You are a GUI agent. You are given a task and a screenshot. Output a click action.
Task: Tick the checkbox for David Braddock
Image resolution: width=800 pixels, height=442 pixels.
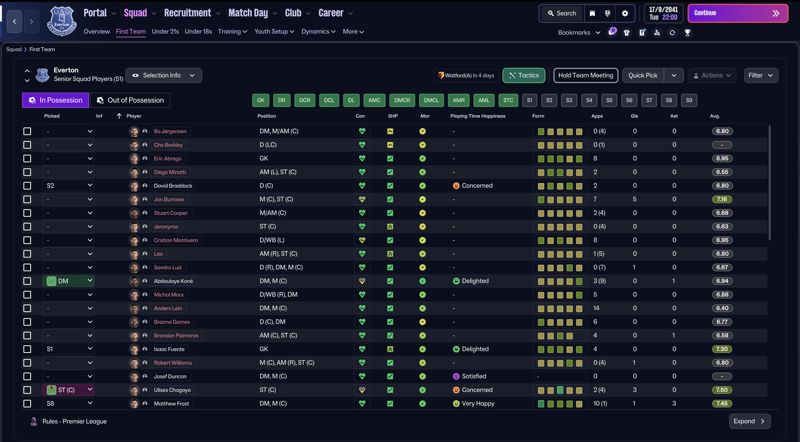coord(27,186)
